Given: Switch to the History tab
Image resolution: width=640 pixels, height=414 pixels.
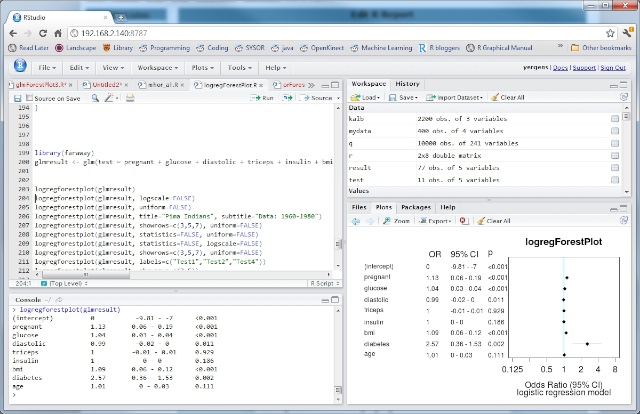Looking at the screenshot, I should click(407, 84).
